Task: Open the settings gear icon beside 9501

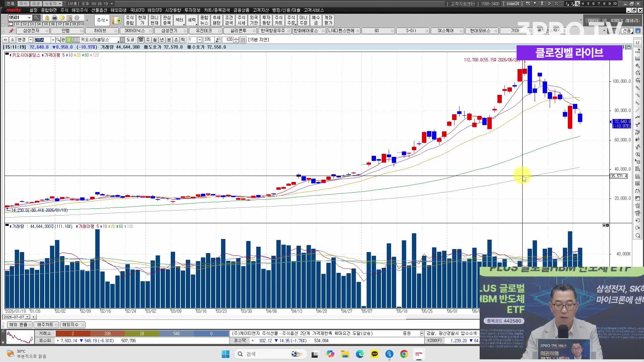Action: point(77,18)
